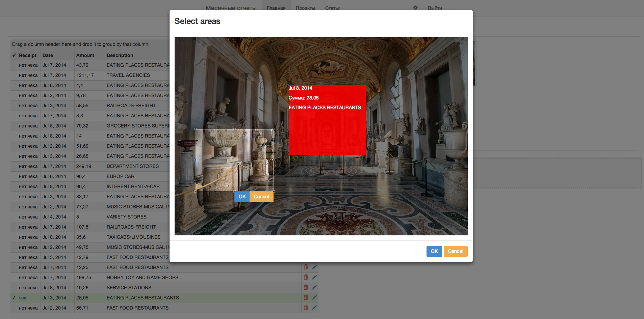
Task: Click the dialog's bottom OK button
Action: coord(434,251)
